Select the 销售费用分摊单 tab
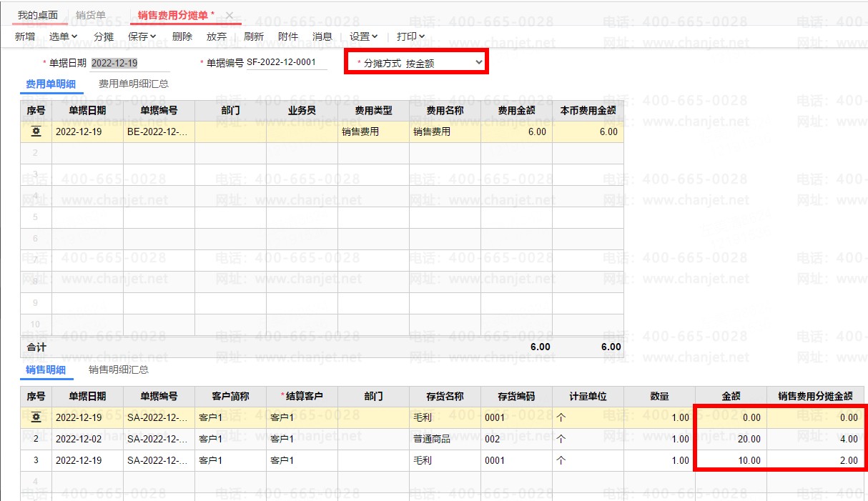Image resolution: width=868 pixels, height=501 pixels. (176, 15)
